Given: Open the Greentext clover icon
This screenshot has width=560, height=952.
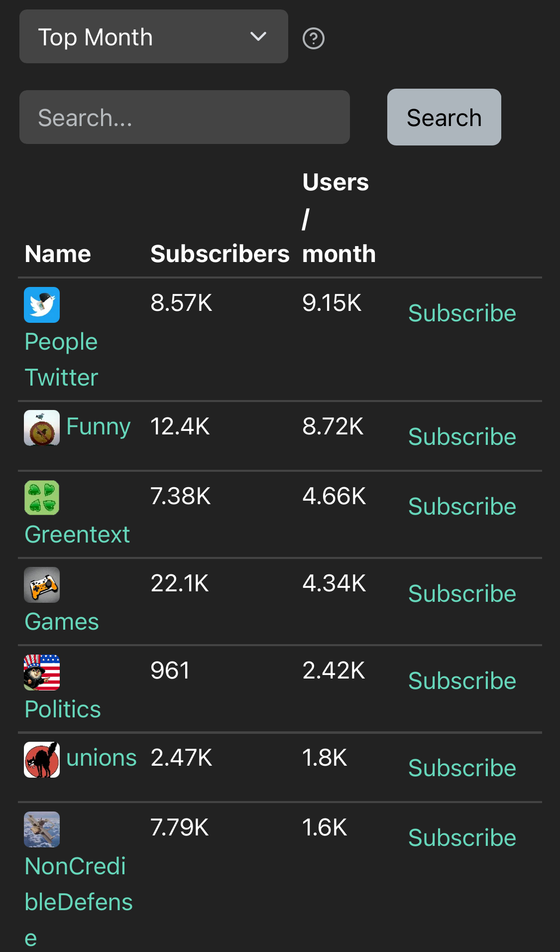Looking at the screenshot, I should (42, 498).
